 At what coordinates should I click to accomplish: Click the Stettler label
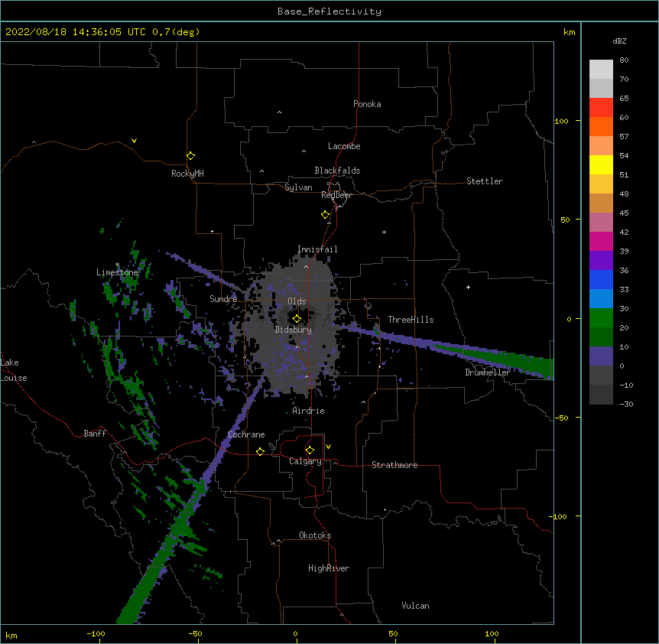pos(485,181)
